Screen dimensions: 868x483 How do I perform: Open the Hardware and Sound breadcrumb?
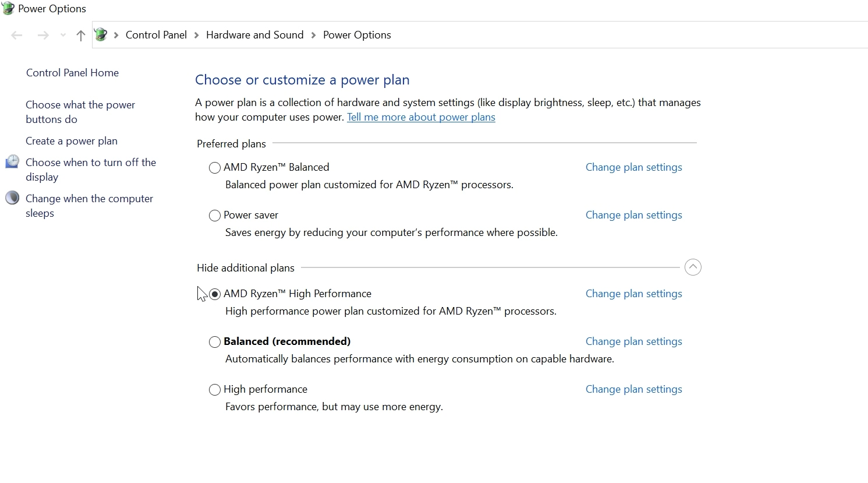255,35
